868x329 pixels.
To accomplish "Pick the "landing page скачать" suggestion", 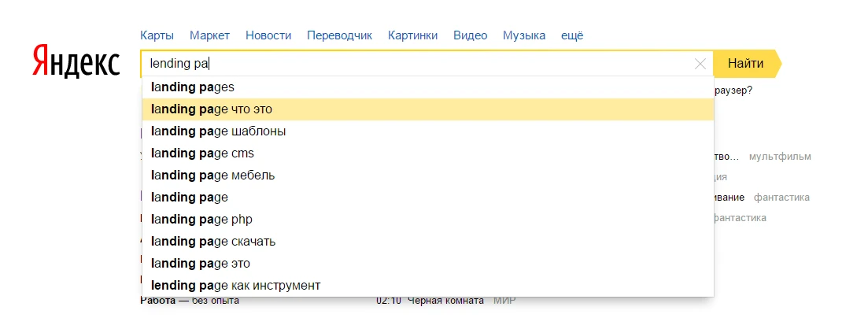I will 213,242.
